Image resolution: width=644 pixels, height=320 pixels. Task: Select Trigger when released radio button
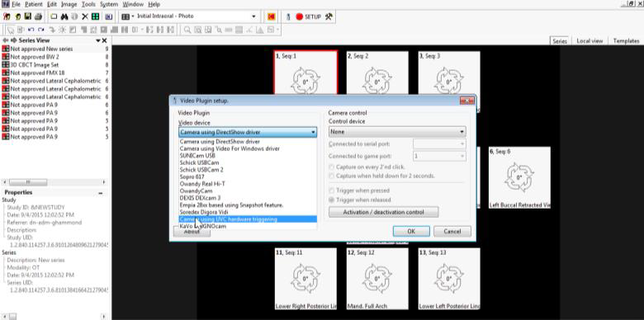[x=331, y=200]
